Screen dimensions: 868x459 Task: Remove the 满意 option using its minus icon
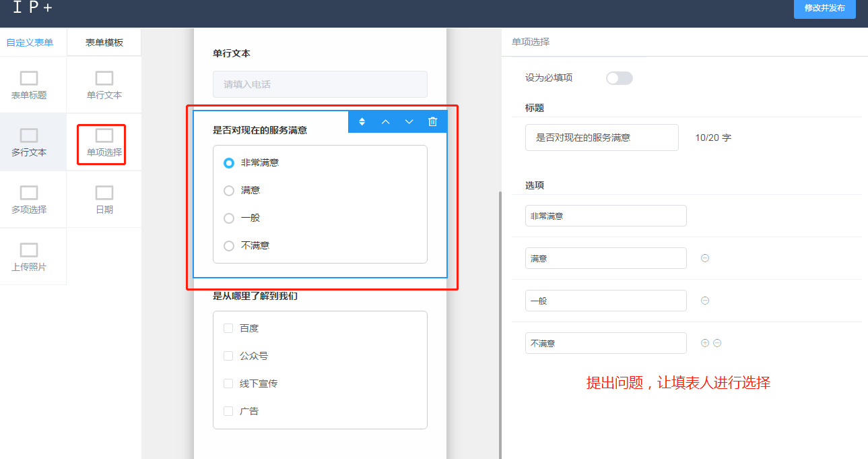point(705,258)
